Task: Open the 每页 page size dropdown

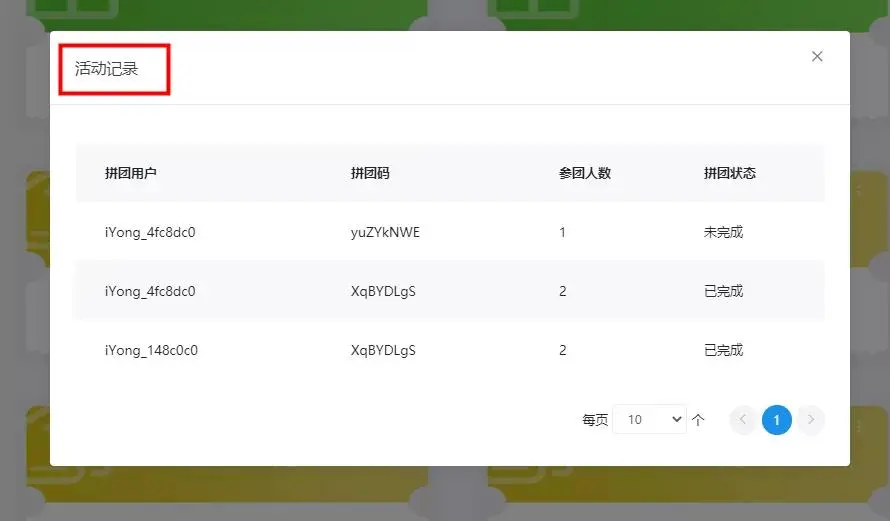Action: [x=649, y=420]
